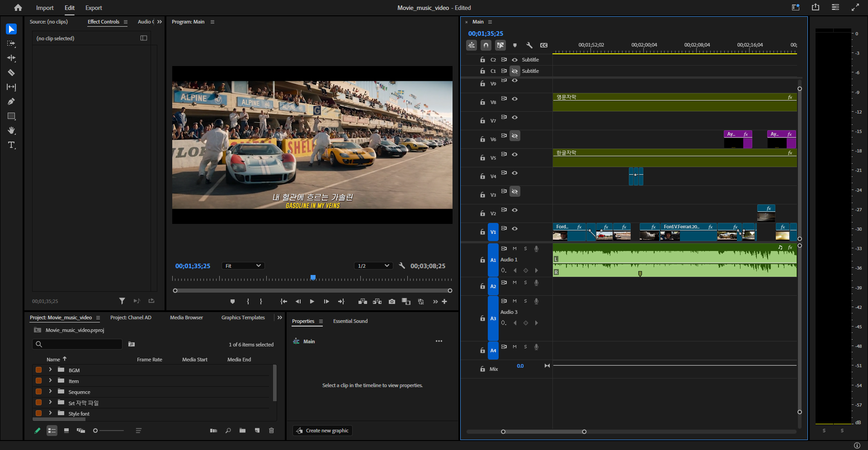Viewport: 868px width, 450px height.
Task: Delete selected item trash icon in Project panel
Action: (x=272, y=431)
